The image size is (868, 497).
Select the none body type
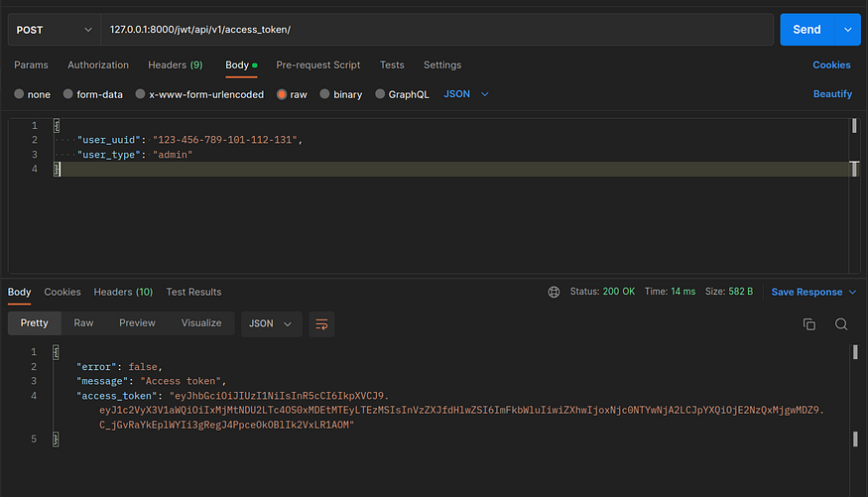pos(19,94)
